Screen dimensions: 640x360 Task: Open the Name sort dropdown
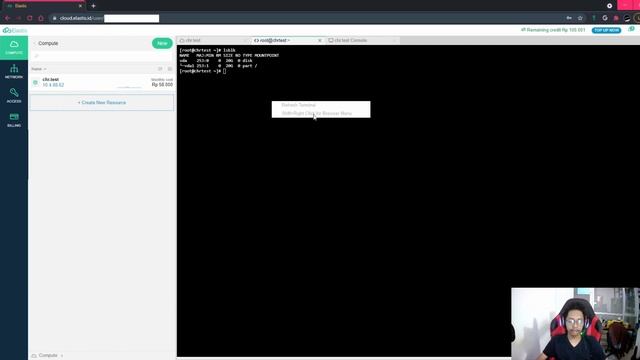[39, 69]
